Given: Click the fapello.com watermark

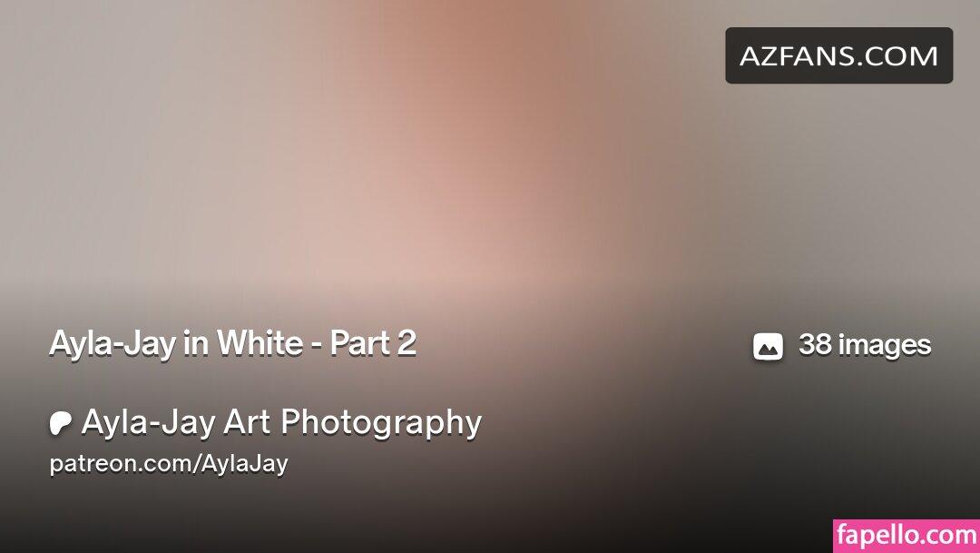Looking at the screenshot, I should point(906,536).
